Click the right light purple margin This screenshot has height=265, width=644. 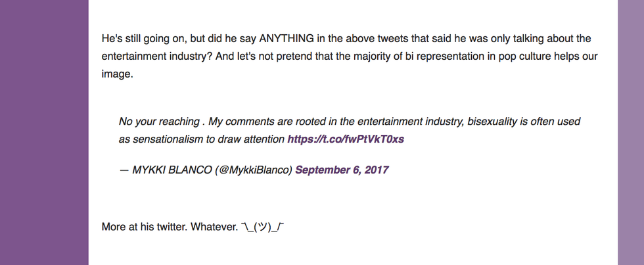[630, 132]
